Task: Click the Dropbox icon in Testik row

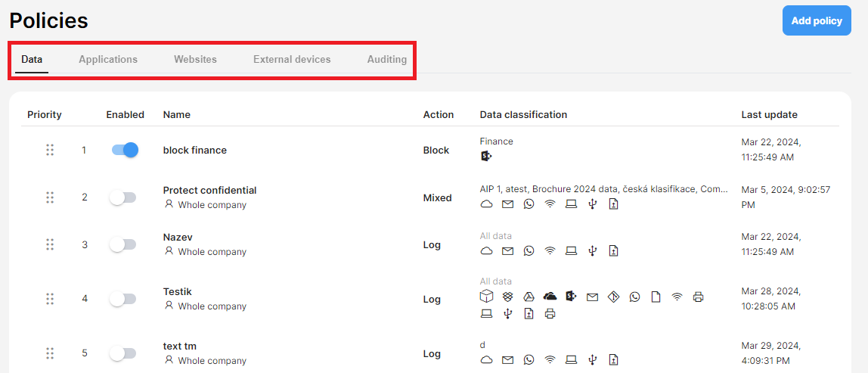Action: tap(507, 297)
